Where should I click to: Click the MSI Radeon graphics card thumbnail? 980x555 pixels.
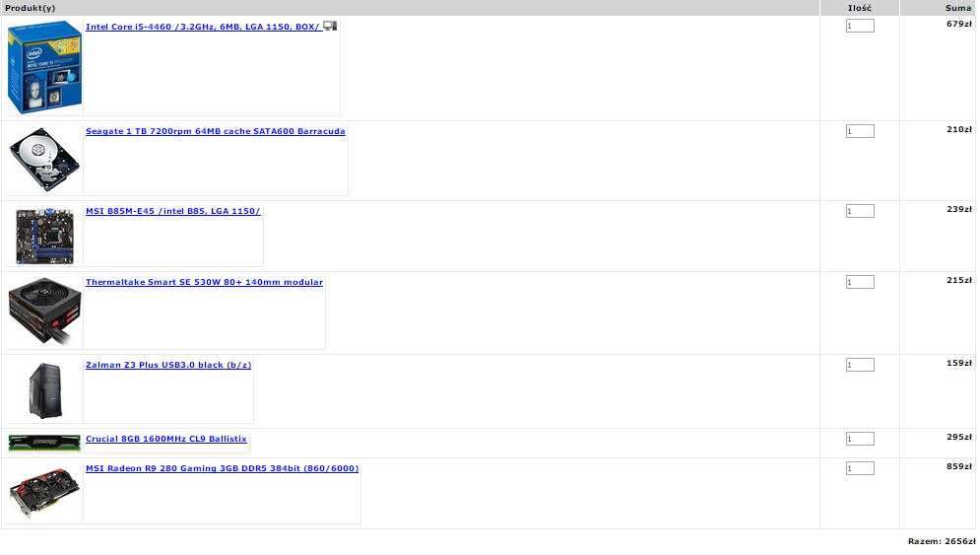point(44,493)
